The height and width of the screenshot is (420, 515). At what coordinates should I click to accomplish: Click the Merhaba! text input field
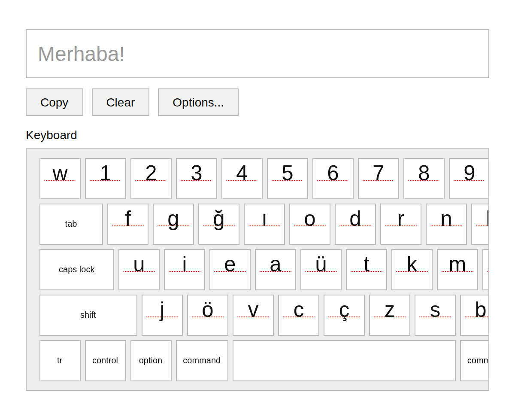pos(257,54)
